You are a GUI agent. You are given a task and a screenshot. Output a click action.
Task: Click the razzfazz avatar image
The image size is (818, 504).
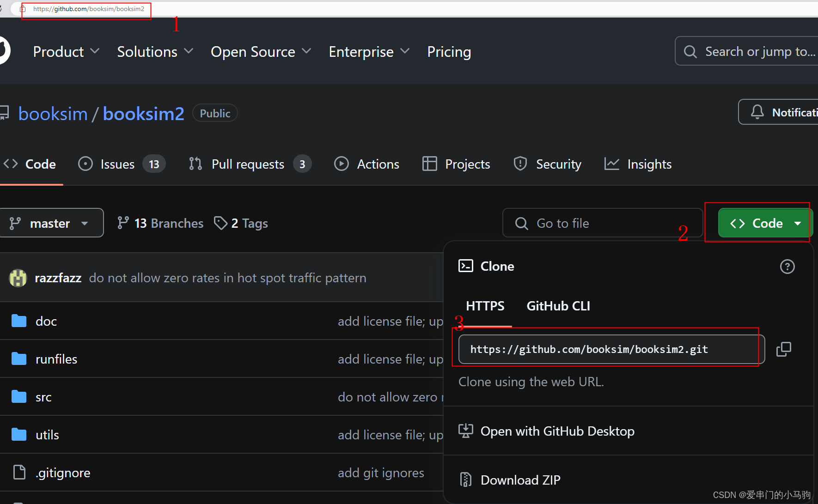click(x=18, y=278)
